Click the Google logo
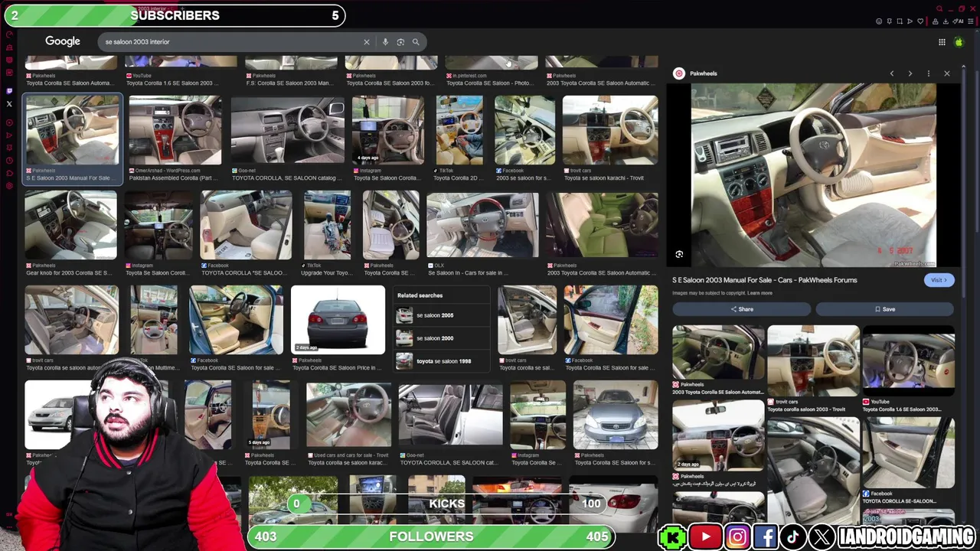 63,41
